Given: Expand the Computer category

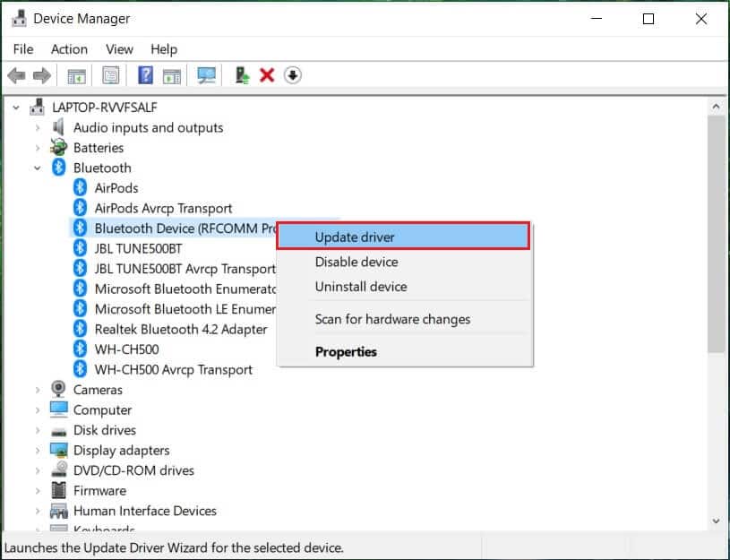Looking at the screenshot, I should pos(38,410).
